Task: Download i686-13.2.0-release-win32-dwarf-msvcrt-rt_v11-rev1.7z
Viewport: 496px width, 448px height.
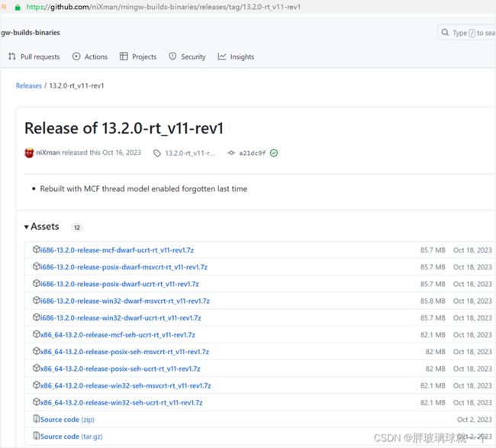Action: (125, 301)
